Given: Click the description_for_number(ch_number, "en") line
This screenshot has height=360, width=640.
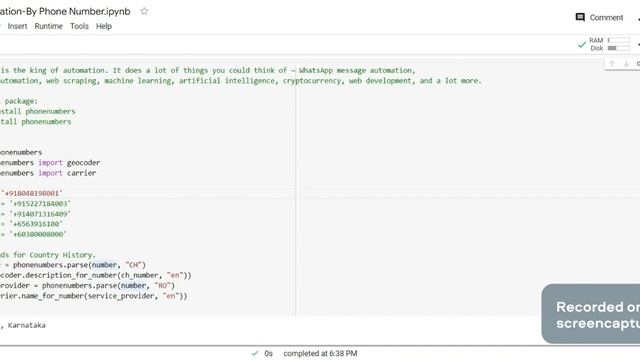Looking at the screenshot, I should (x=96, y=276).
